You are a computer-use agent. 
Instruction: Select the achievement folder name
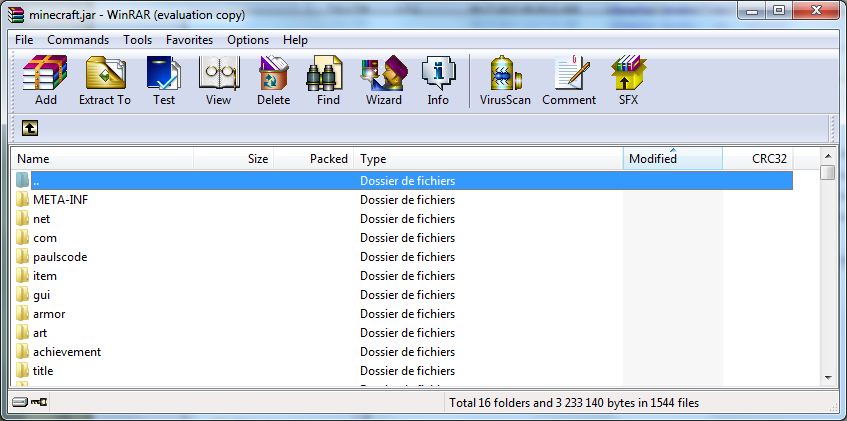67,352
